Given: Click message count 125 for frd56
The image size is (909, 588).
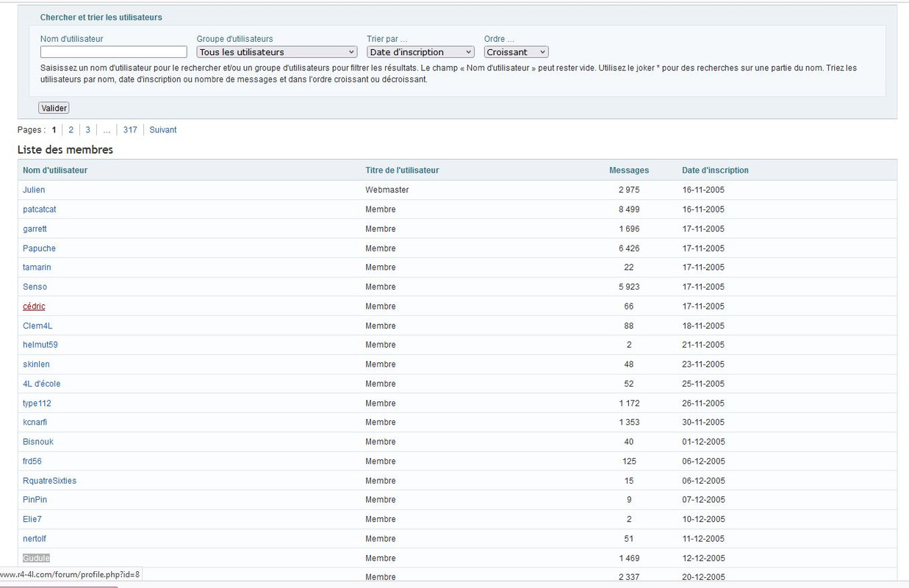Looking at the screenshot, I should point(629,462).
